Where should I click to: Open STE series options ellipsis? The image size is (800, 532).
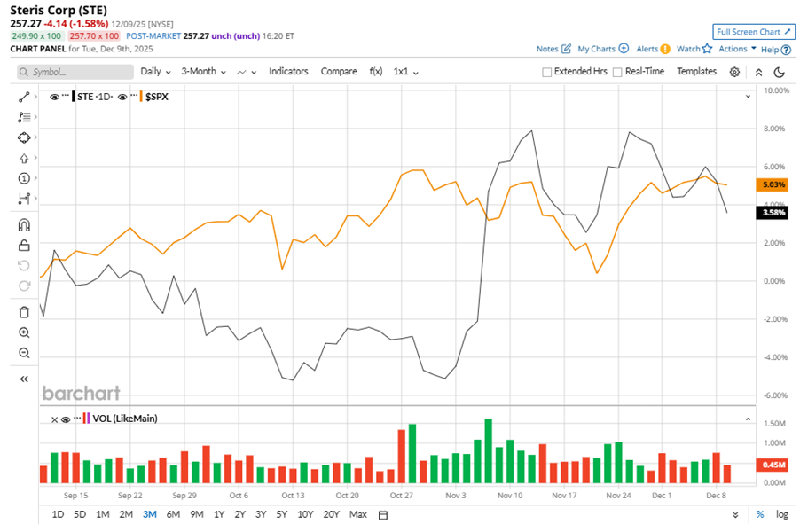pyautogui.click(x=66, y=96)
